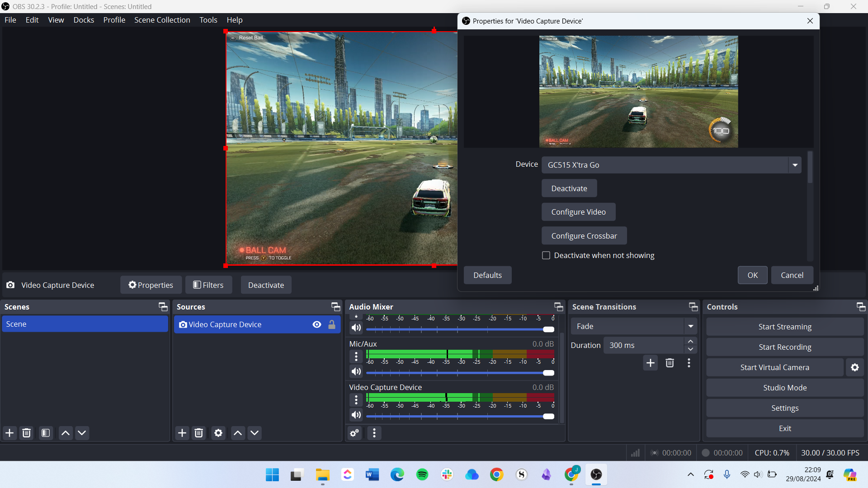Mute the Video Capture Device audio

tap(356, 415)
